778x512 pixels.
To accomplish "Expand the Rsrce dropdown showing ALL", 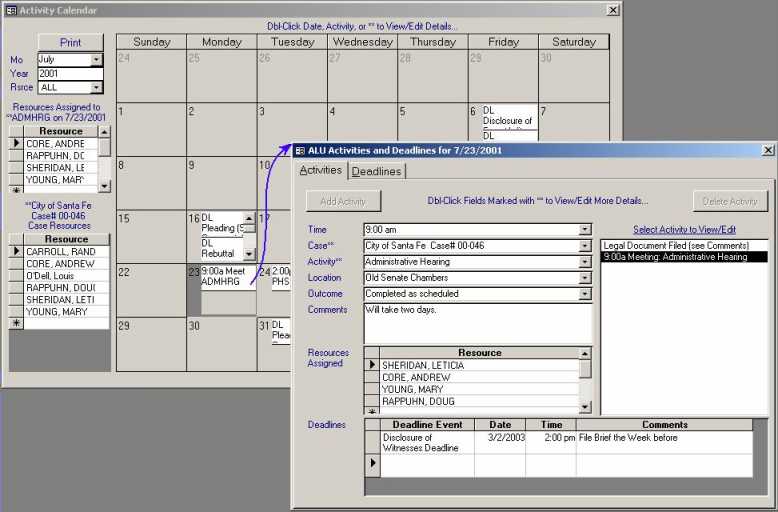I will coord(96,88).
